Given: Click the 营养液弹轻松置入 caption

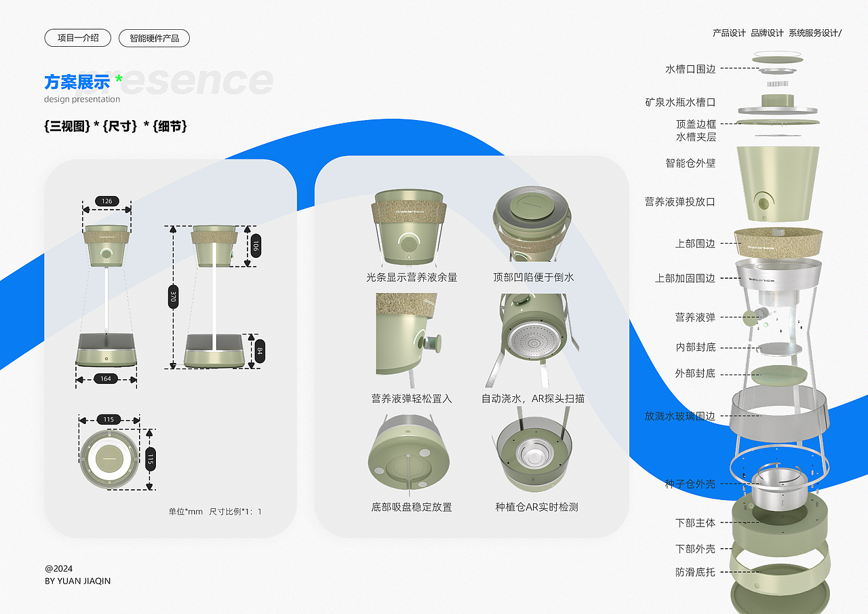Looking at the screenshot, I should pyautogui.click(x=412, y=398).
